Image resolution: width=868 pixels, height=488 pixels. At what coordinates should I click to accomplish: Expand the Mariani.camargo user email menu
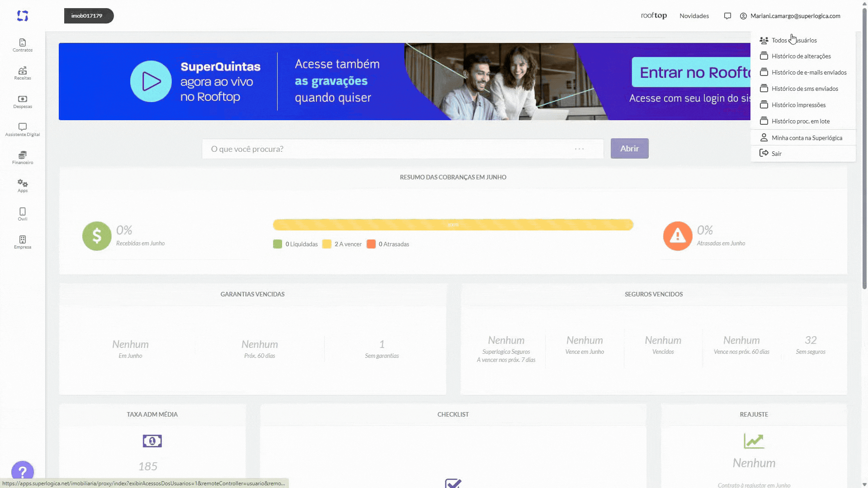[x=795, y=16]
